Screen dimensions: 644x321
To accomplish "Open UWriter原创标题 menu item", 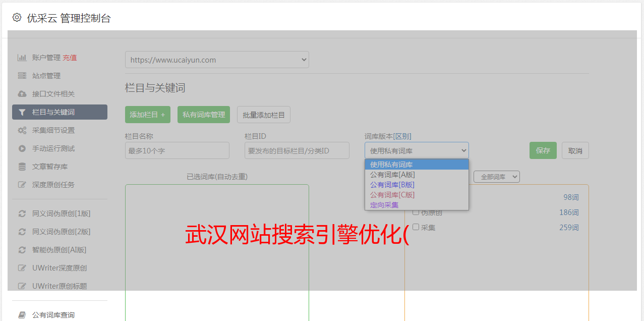I will pyautogui.click(x=60, y=286).
